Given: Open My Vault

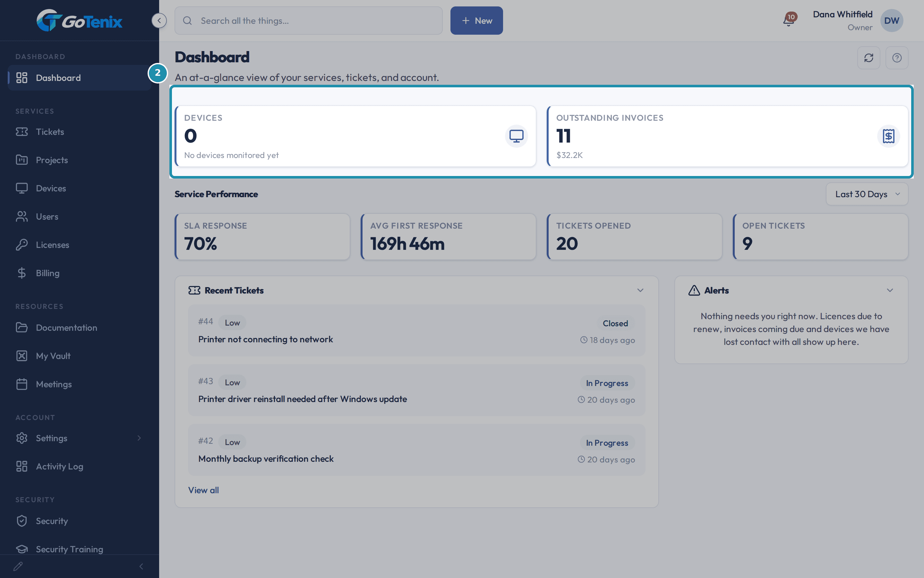Looking at the screenshot, I should 80,356.
